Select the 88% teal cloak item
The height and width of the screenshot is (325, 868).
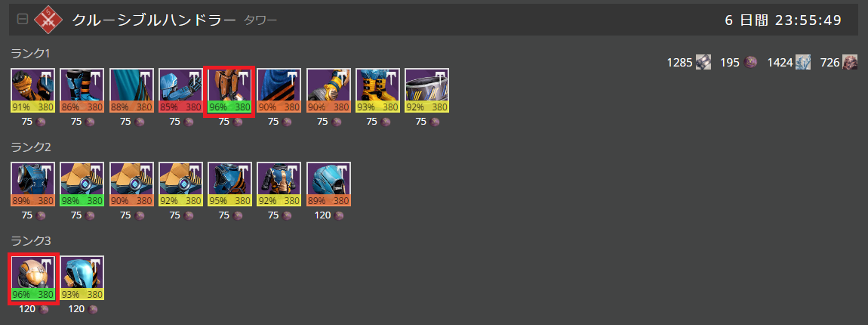point(131,91)
